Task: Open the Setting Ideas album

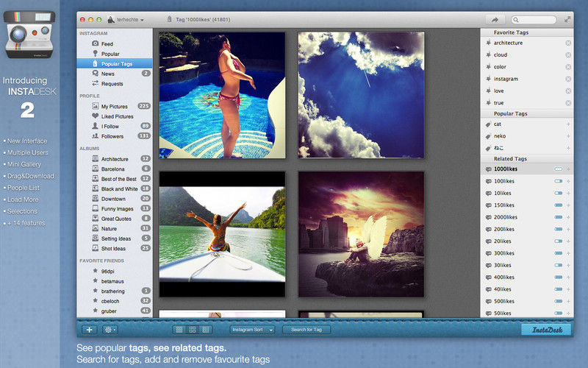Action: pyautogui.click(x=115, y=238)
